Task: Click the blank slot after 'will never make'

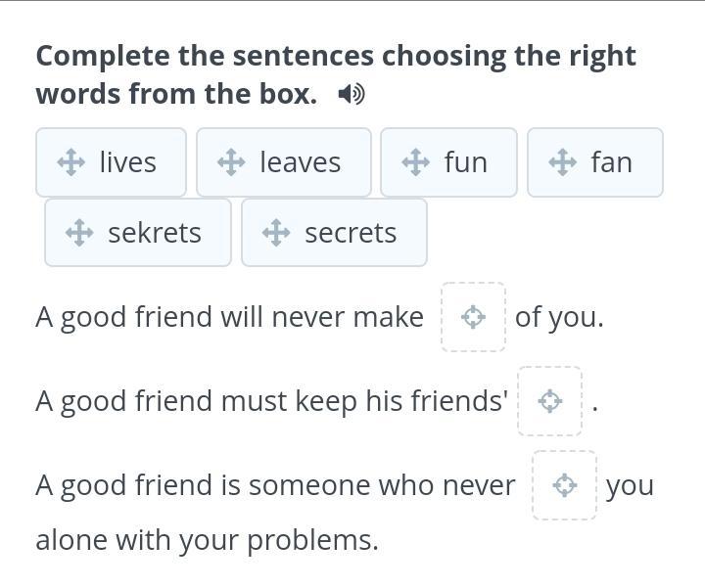Action: click(474, 317)
